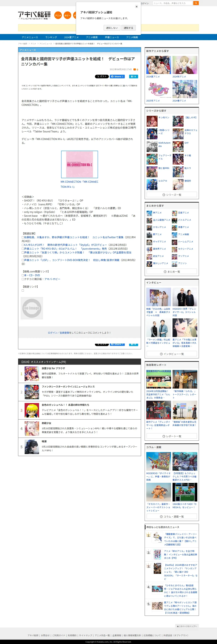This screenshot has height=644, width=217.
Task: Click the bottom Facebook Share button
Action: point(117,344)
